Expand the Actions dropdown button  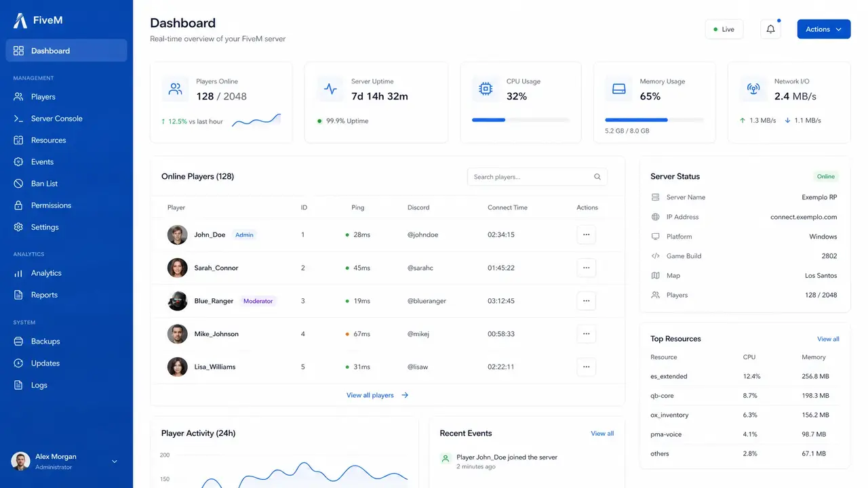coord(824,29)
